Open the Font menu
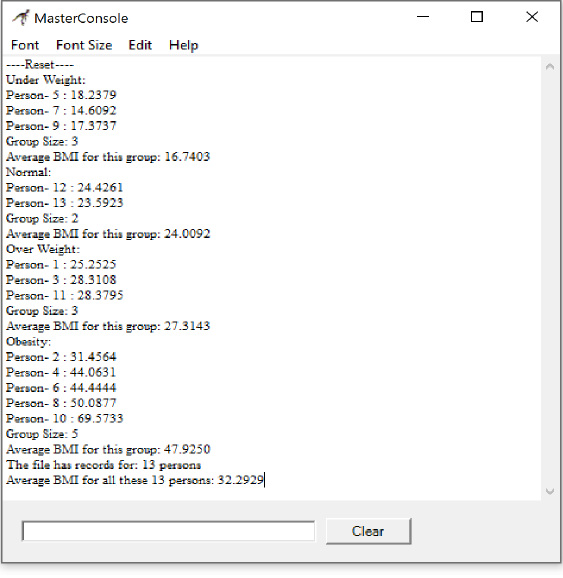Screen dimensions: 563x578 pyautogui.click(x=25, y=45)
